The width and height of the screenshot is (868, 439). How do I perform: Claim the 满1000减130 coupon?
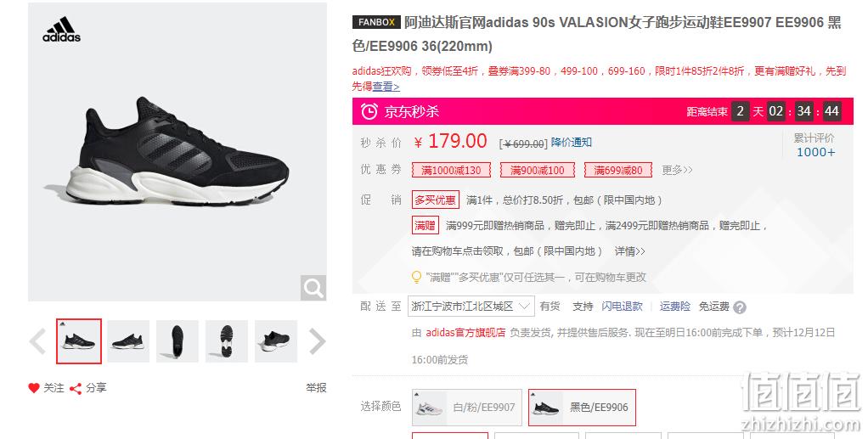451,170
